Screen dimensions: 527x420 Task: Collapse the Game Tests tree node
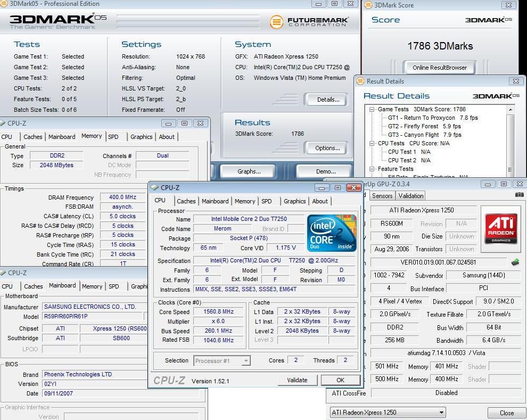point(372,109)
